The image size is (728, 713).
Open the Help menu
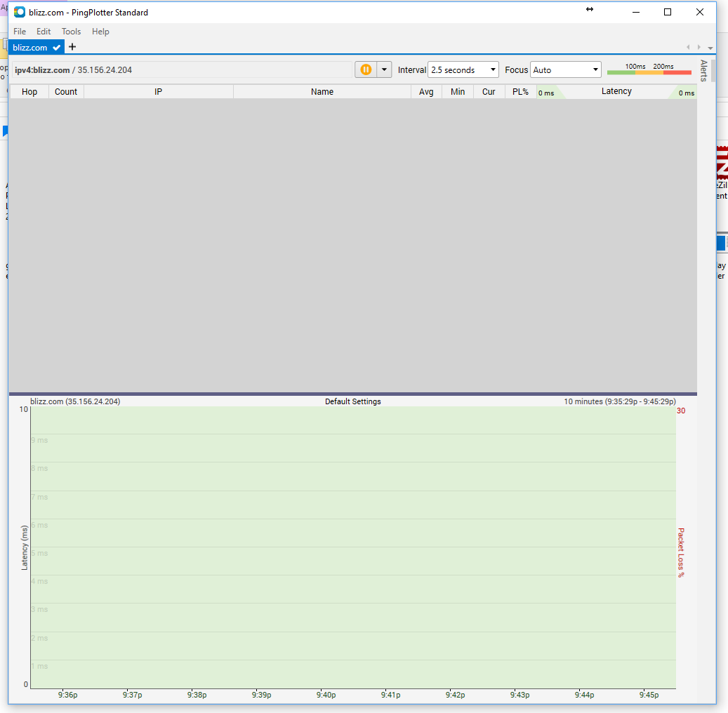pyautogui.click(x=100, y=32)
